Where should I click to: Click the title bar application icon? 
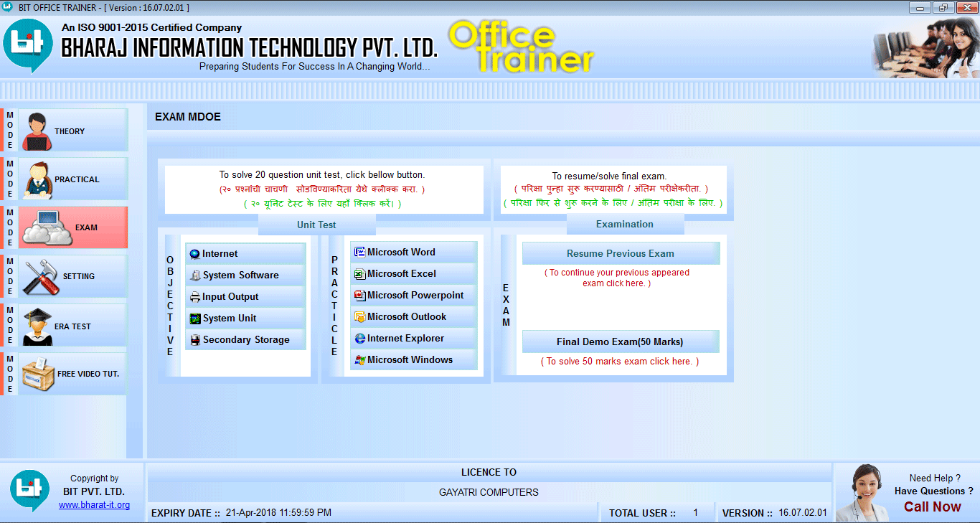(8, 7)
